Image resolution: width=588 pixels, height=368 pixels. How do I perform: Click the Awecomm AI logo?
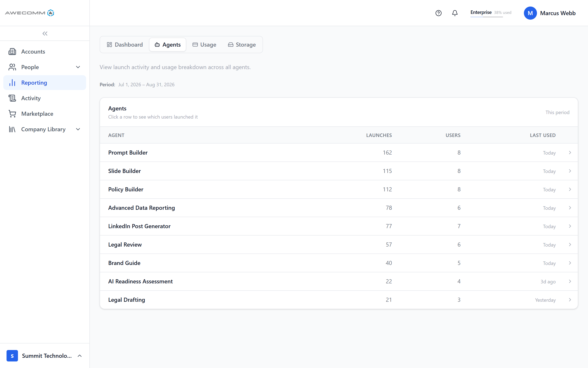pyautogui.click(x=29, y=13)
